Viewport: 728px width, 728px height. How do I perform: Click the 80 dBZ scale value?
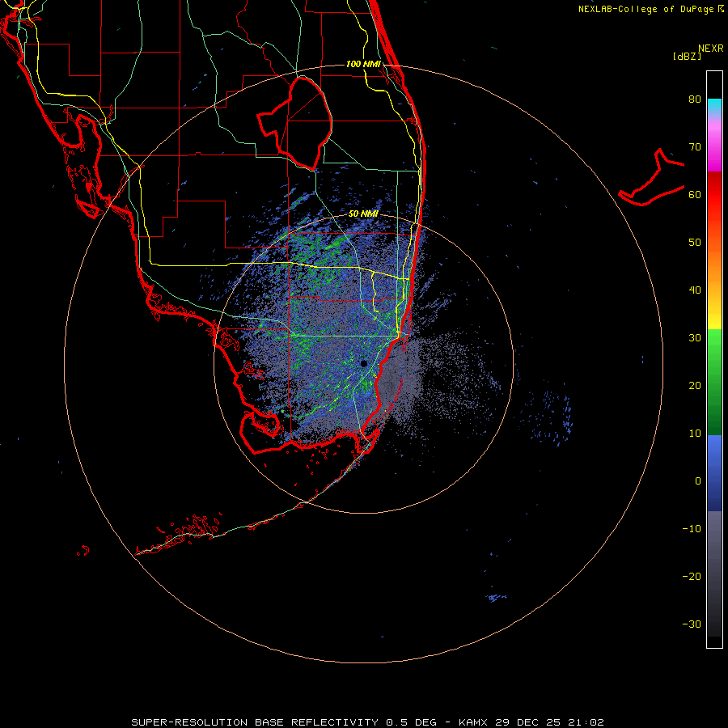[x=695, y=99]
